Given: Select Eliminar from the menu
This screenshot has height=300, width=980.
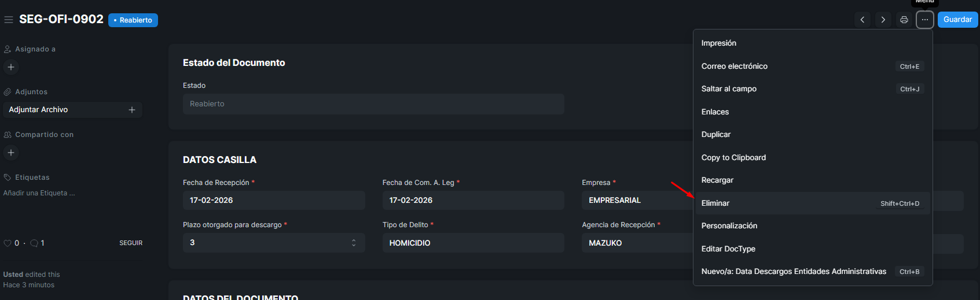Looking at the screenshot, I should tap(715, 203).
